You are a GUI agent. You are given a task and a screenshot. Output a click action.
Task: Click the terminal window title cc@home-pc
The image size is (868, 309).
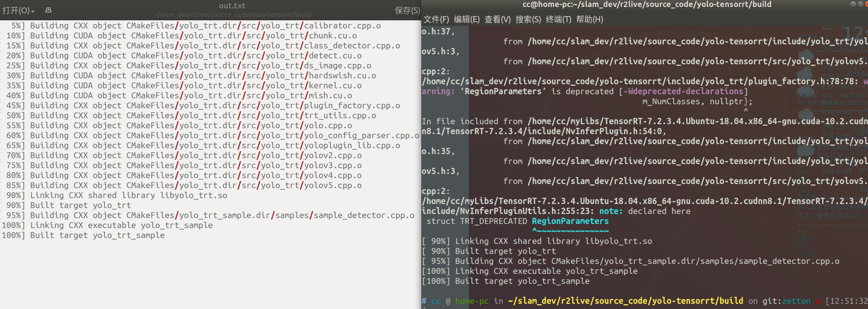pos(647,4)
